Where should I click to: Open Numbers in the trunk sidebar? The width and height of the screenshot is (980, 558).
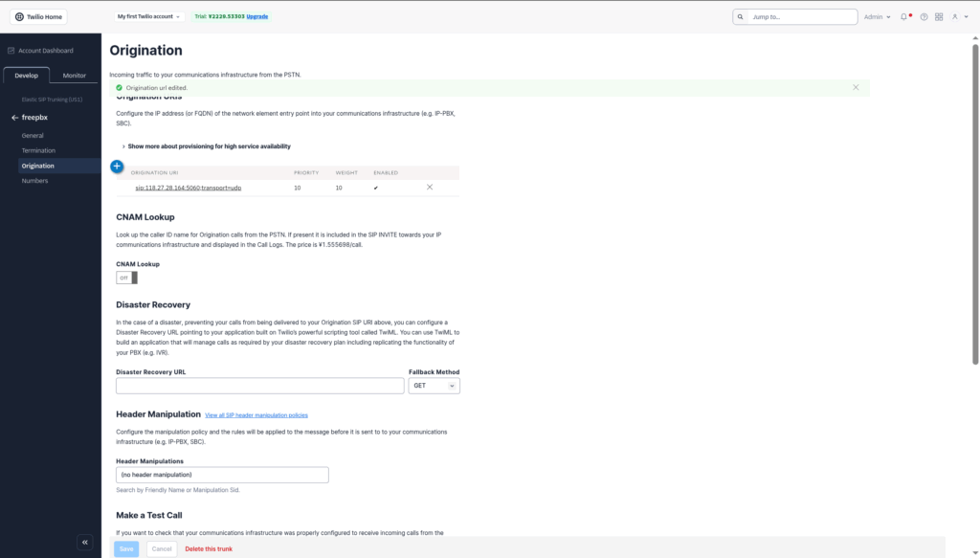[34, 181]
